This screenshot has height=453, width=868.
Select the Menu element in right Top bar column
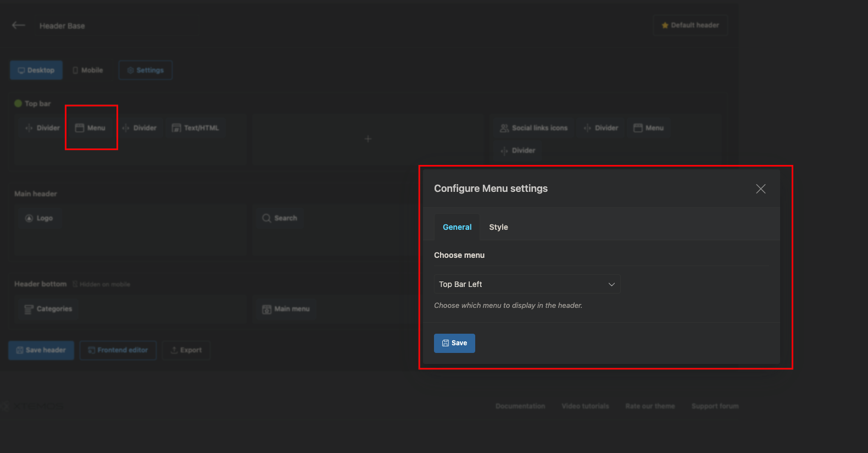tap(649, 128)
